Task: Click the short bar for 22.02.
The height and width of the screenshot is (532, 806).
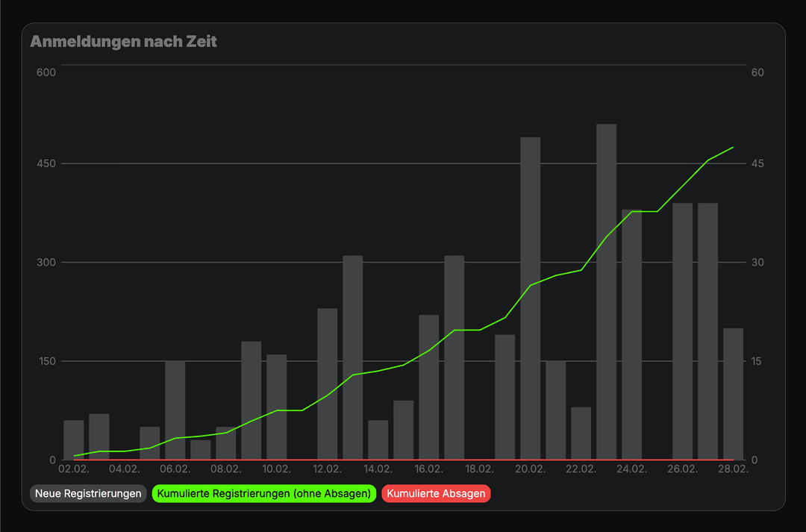Action: [x=581, y=434]
